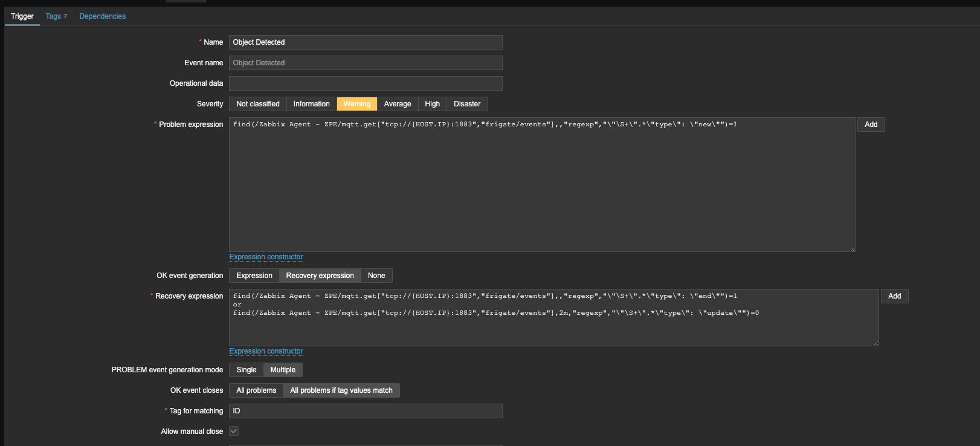Viewport: 980px width, 446px height.
Task: Pick Disaster severity
Action: coord(467,104)
